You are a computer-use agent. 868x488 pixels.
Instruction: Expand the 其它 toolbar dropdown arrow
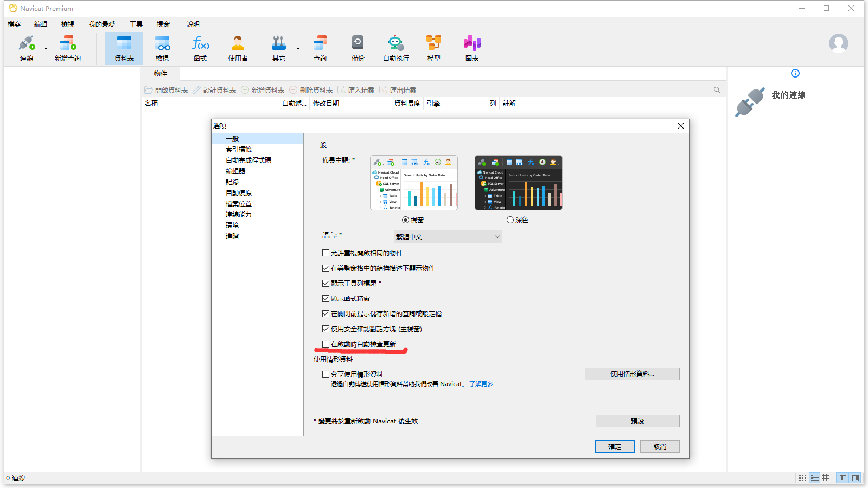coord(298,48)
